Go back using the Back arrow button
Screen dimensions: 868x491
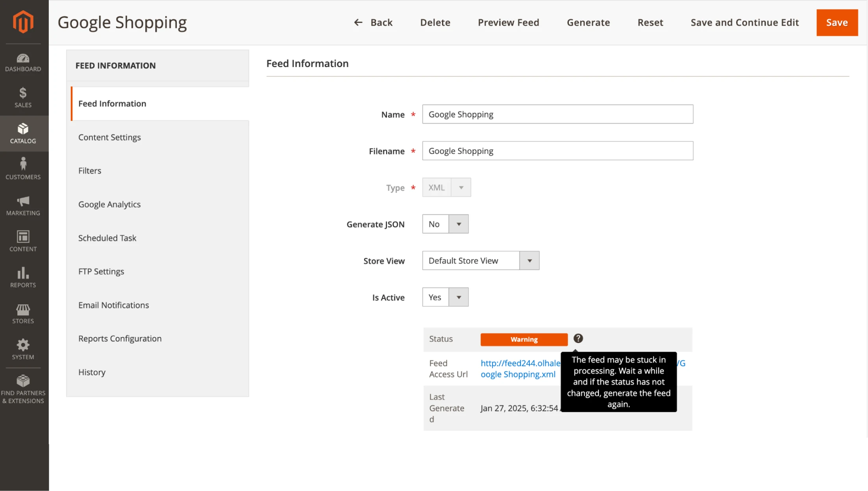point(373,22)
